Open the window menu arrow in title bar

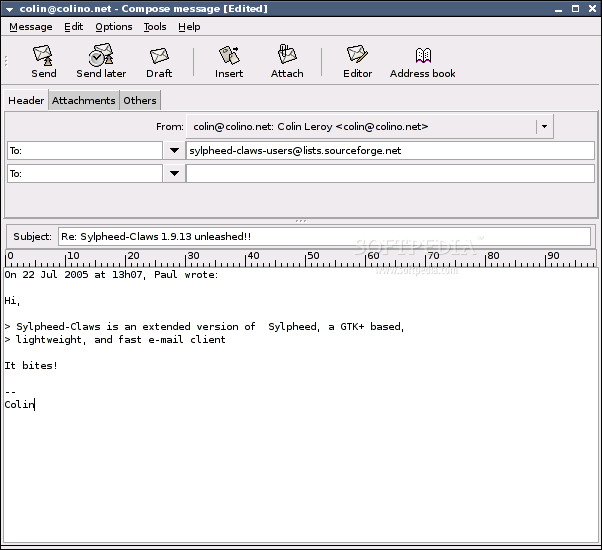(x=9, y=9)
